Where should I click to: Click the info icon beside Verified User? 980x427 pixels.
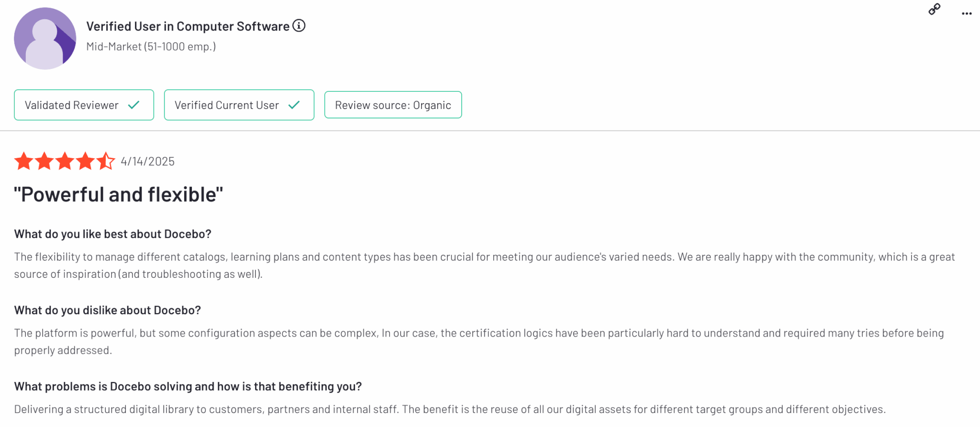point(299,26)
